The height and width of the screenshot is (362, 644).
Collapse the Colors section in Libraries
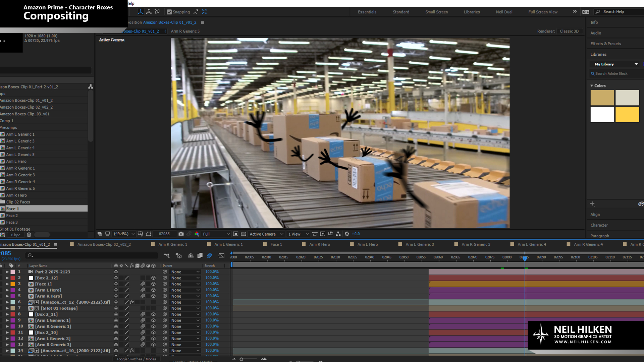[592, 86]
